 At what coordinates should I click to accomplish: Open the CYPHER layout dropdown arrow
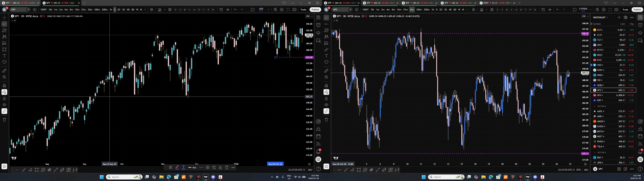click(x=590, y=10)
